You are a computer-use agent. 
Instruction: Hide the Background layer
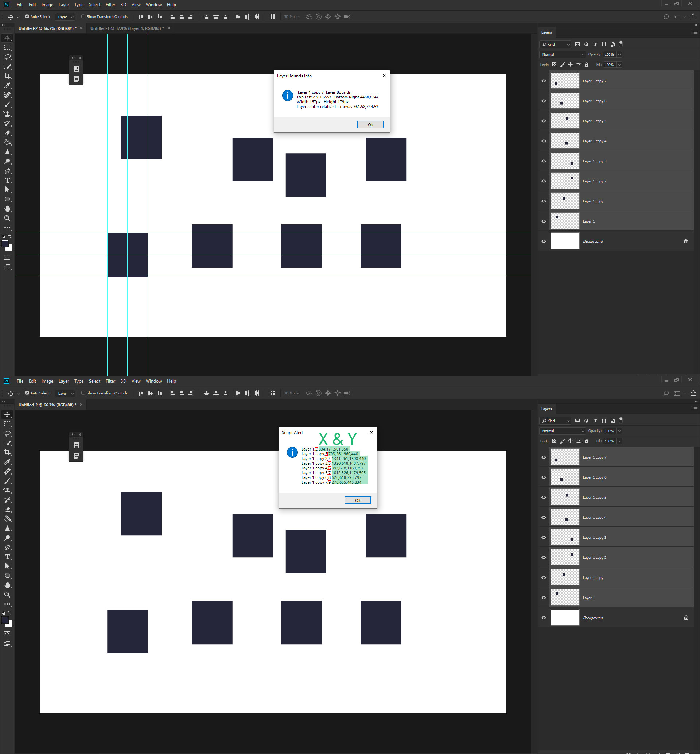point(543,241)
